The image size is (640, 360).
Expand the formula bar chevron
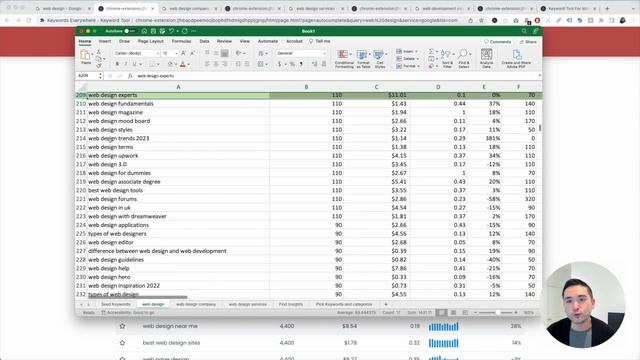tap(540, 76)
